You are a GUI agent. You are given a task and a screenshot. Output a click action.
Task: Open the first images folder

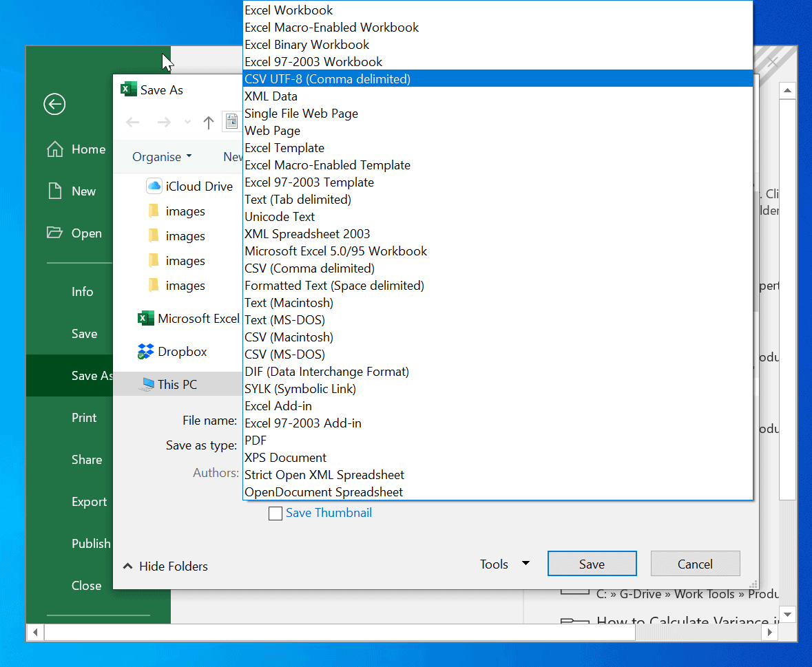184,211
